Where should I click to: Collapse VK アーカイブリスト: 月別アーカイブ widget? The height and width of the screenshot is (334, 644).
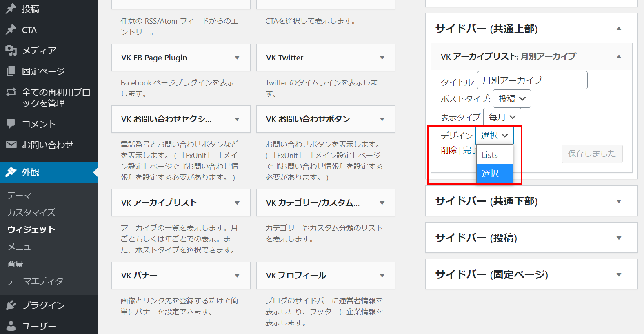(x=619, y=56)
